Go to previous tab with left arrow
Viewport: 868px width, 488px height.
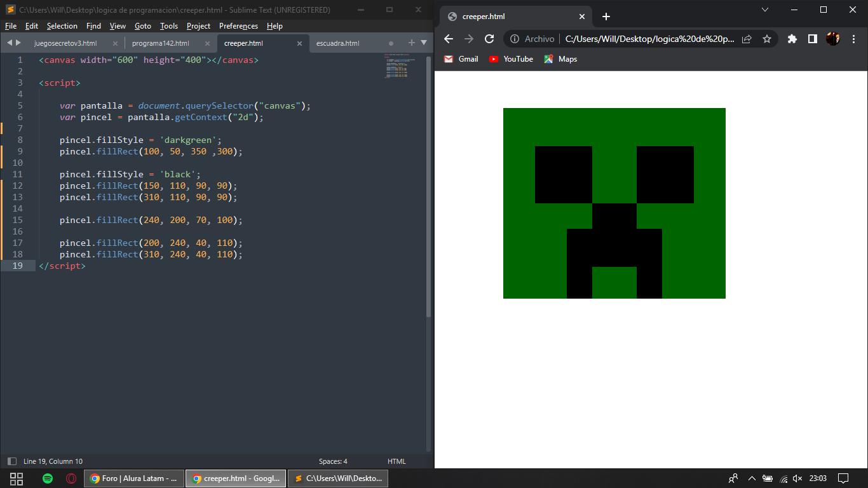coord(10,43)
